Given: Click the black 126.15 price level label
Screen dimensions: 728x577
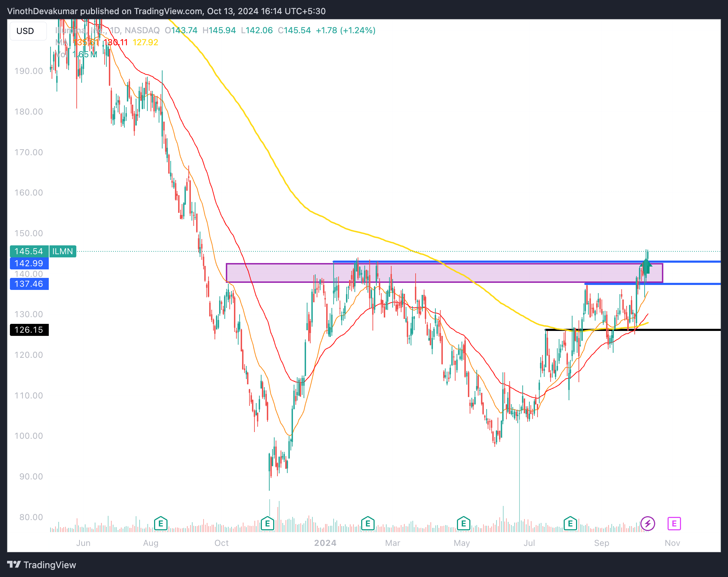Looking at the screenshot, I should click(x=29, y=330).
